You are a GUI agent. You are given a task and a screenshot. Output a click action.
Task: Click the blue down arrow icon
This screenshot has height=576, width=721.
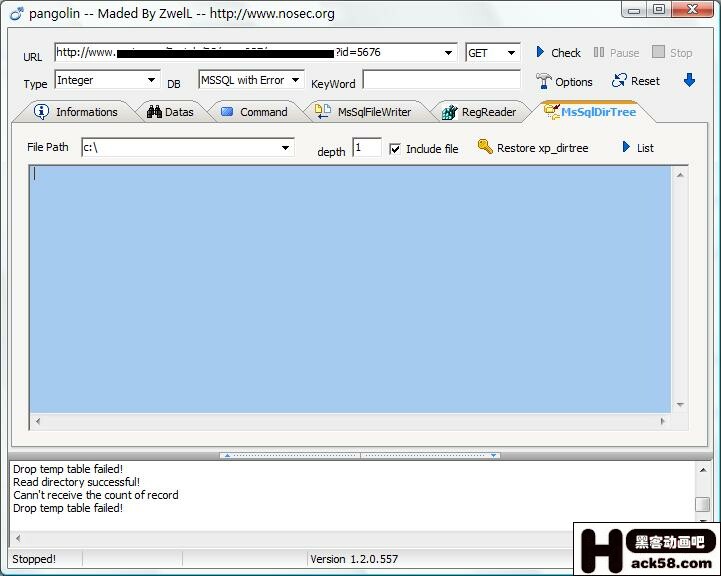[x=689, y=81]
